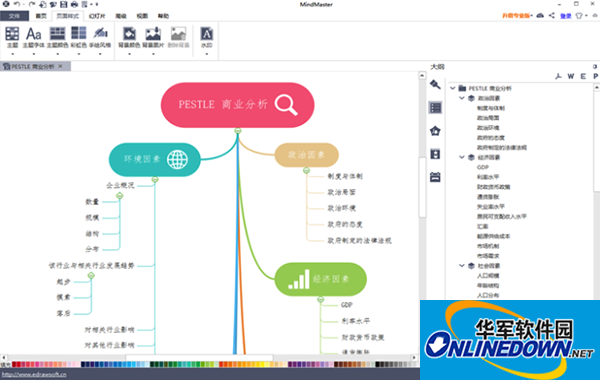Collapse the 企业概况 subtopic's children

(120, 196)
